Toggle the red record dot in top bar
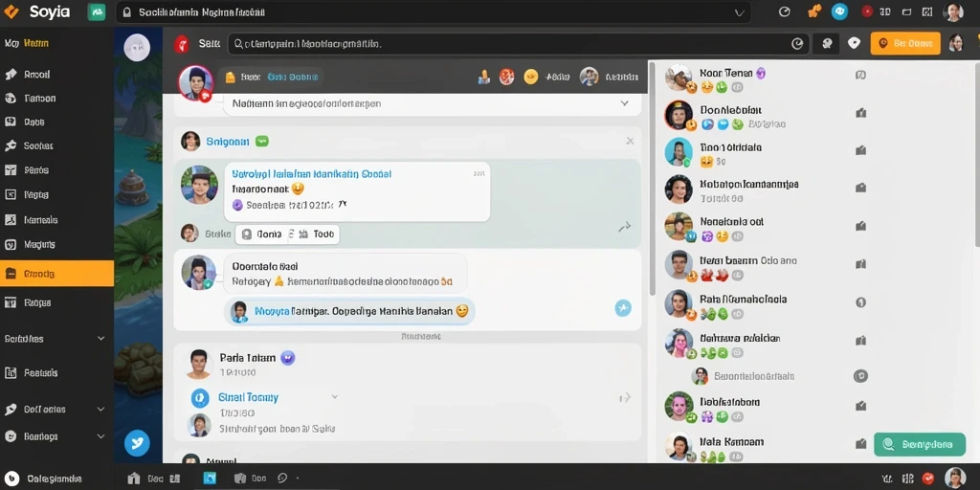 (x=867, y=11)
